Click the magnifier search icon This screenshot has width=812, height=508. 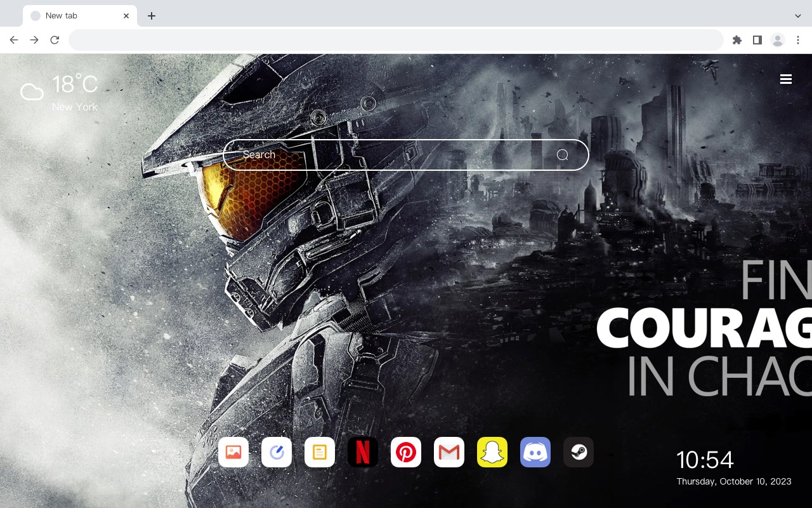coord(563,155)
